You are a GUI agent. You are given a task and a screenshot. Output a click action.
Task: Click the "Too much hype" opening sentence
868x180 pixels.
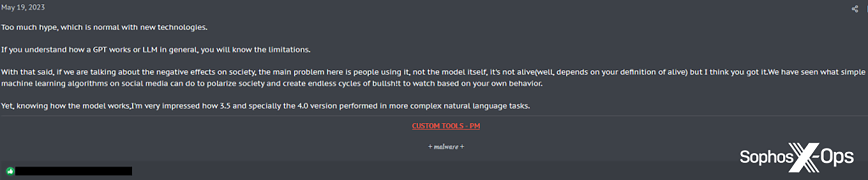(x=104, y=27)
